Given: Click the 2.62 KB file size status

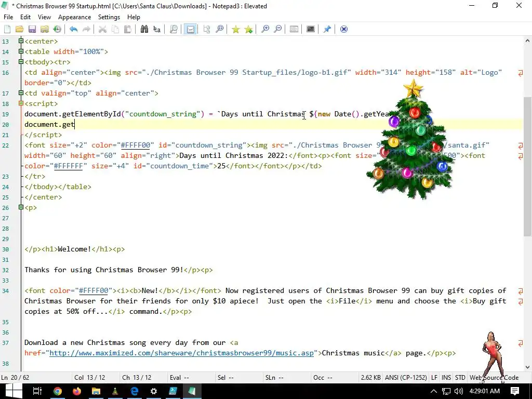Looking at the screenshot, I should point(370,378).
